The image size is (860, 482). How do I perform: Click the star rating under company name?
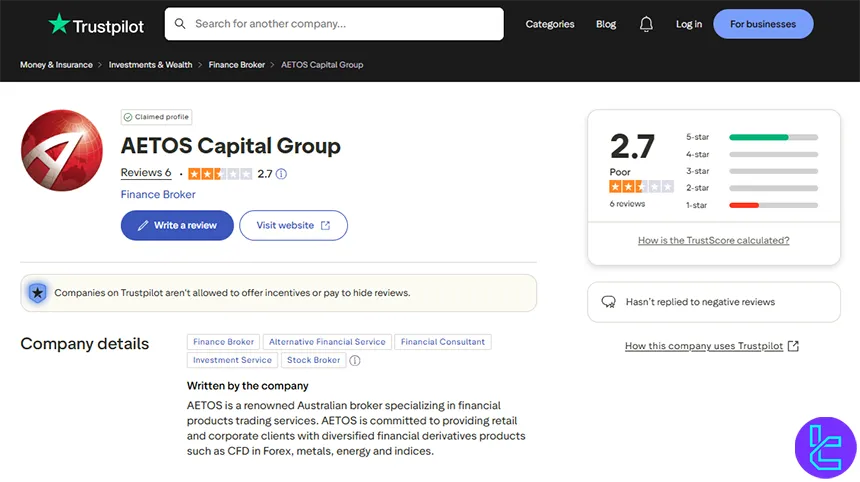click(220, 174)
